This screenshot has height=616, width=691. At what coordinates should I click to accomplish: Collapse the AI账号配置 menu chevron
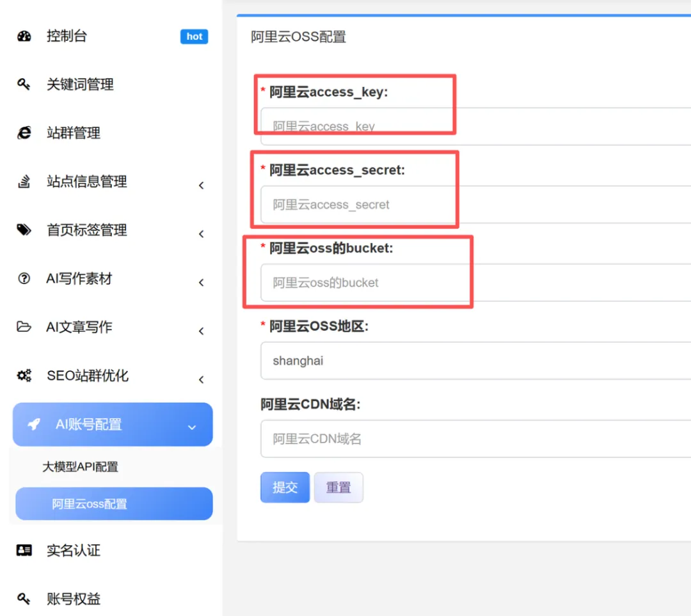coord(192,427)
